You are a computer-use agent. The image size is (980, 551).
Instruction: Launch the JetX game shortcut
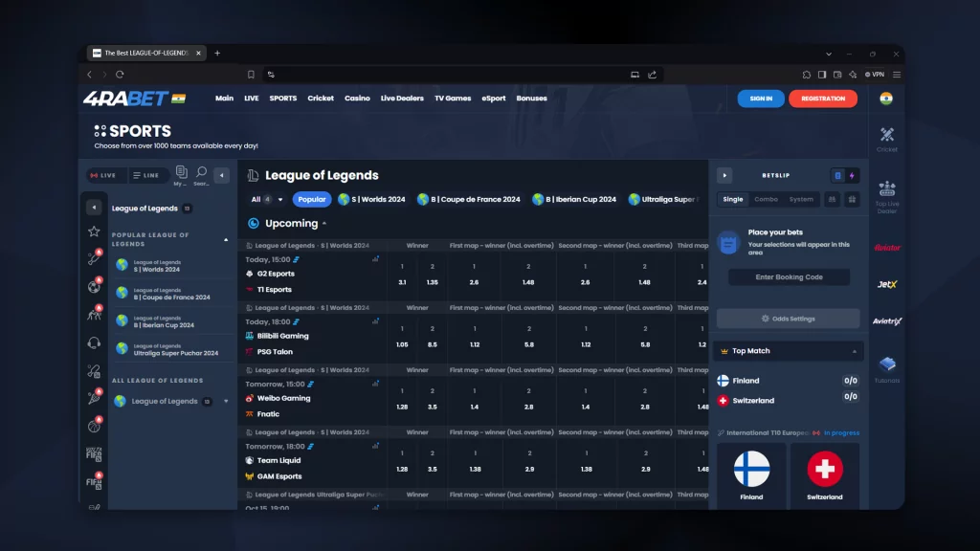tap(886, 284)
